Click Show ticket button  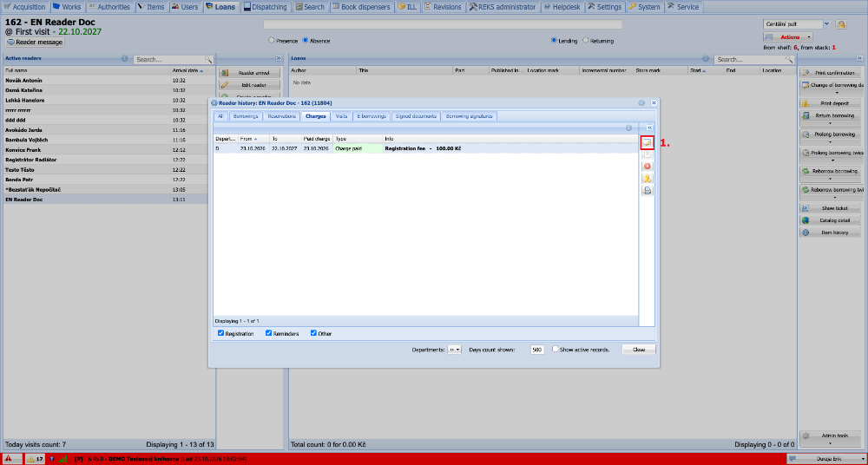click(x=831, y=208)
